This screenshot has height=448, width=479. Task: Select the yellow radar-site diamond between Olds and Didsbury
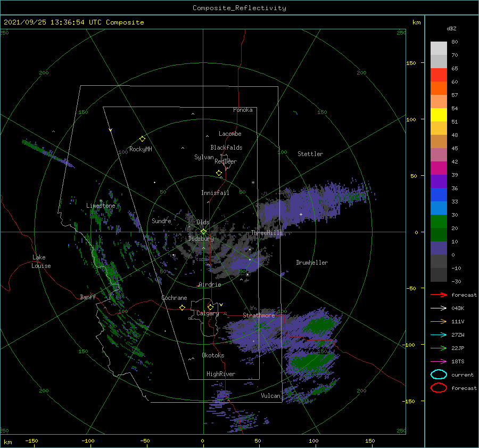point(203,232)
